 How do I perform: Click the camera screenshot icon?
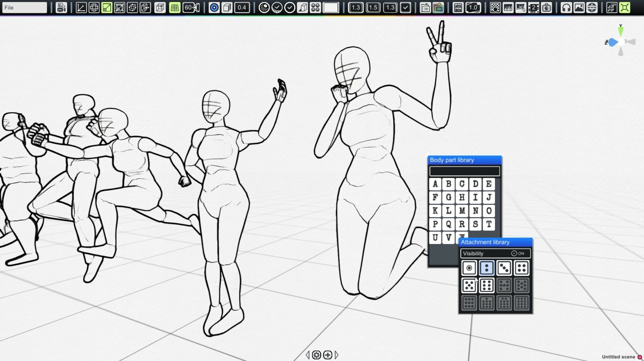547,7
